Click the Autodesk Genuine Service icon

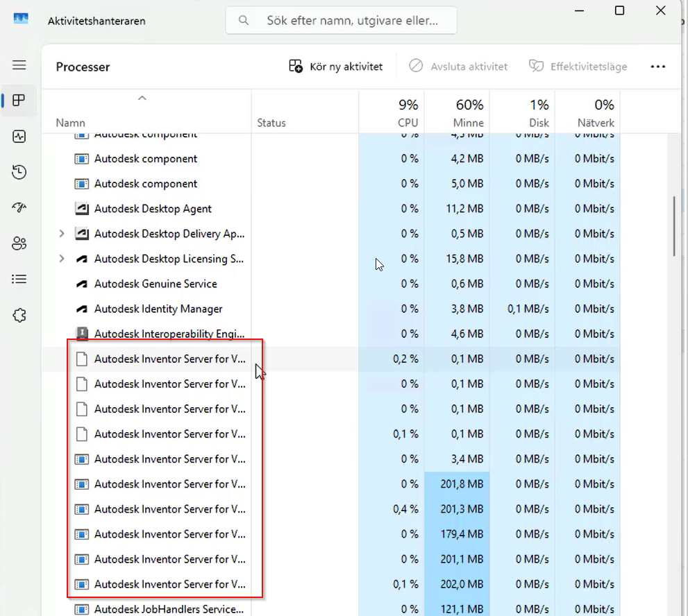82,284
